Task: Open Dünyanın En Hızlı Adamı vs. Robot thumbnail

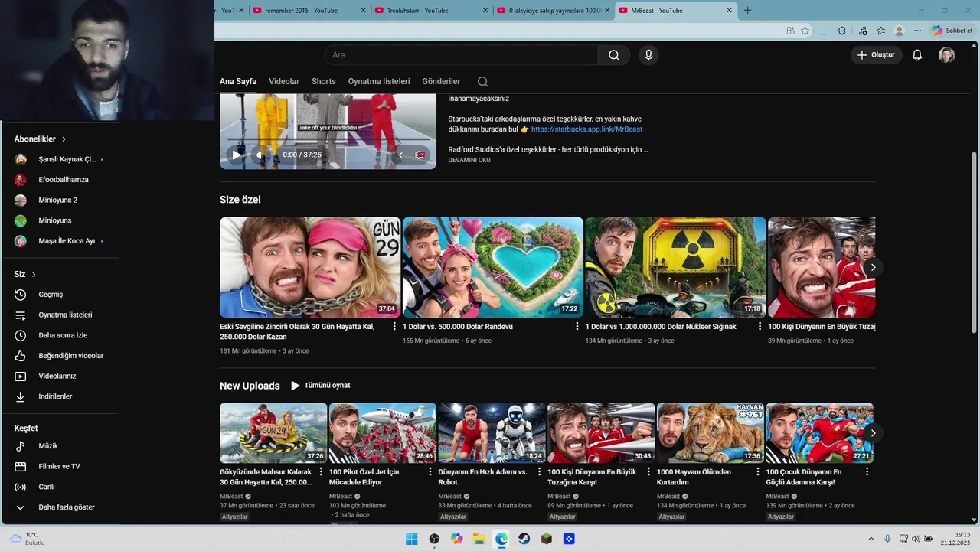Action: coord(492,433)
